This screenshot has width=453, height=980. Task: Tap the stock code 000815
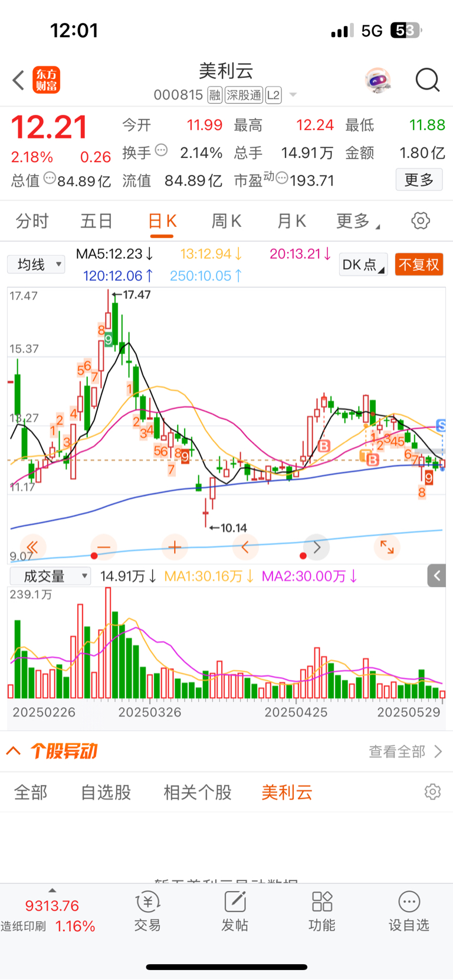pos(178,95)
